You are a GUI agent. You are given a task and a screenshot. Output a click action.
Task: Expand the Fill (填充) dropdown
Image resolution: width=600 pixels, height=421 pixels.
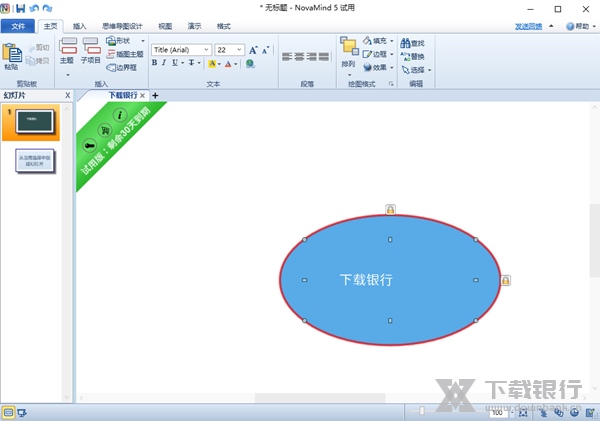[x=392, y=41]
